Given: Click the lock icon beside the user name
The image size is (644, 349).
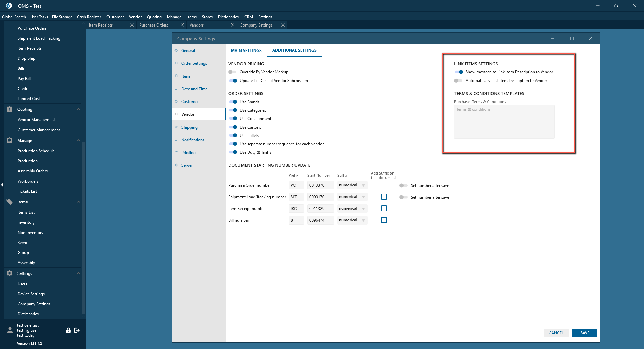Looking at the screenshot, I should [x=68, y=330].
